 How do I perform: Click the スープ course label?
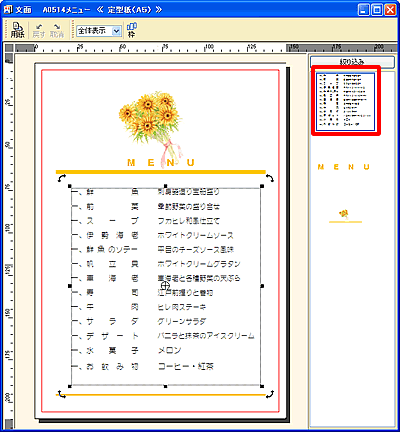[x=112, y=221]
